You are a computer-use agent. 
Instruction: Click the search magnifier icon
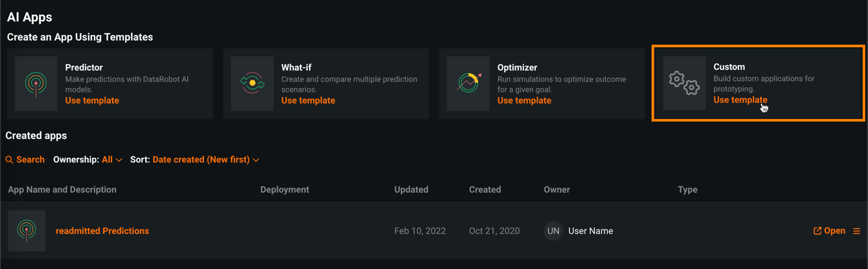pyautogui.click(x=9, y=160)
